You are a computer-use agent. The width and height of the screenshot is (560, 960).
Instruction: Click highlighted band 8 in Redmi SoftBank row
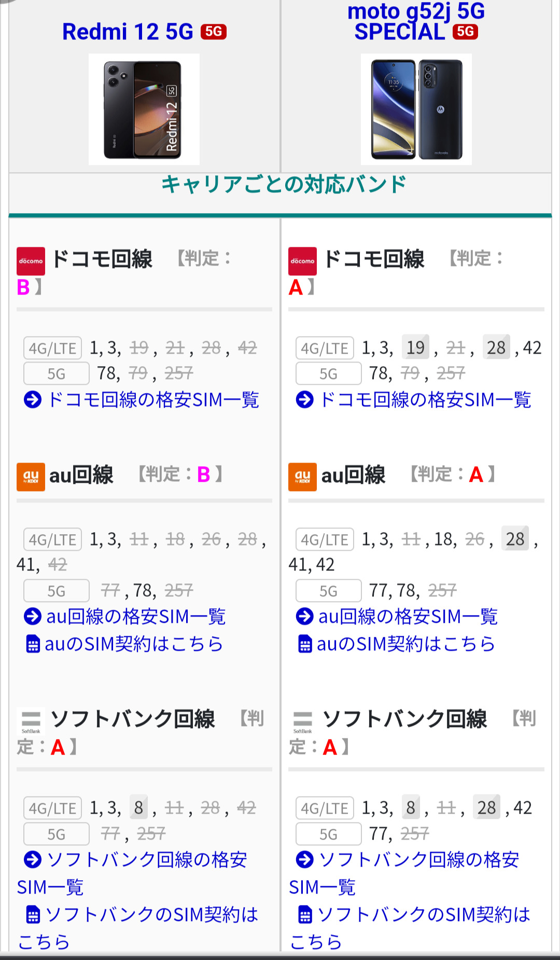(x=138, y=808)
